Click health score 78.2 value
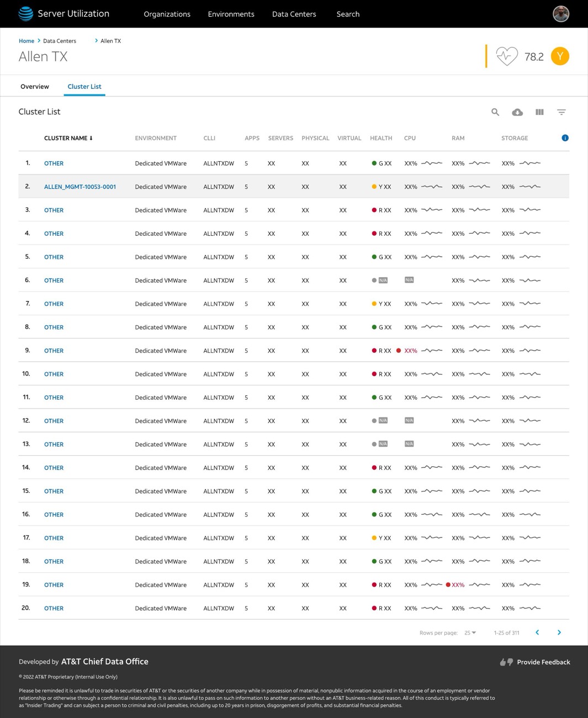The height and width of the screenshot is (718, 588). [534, 57]
